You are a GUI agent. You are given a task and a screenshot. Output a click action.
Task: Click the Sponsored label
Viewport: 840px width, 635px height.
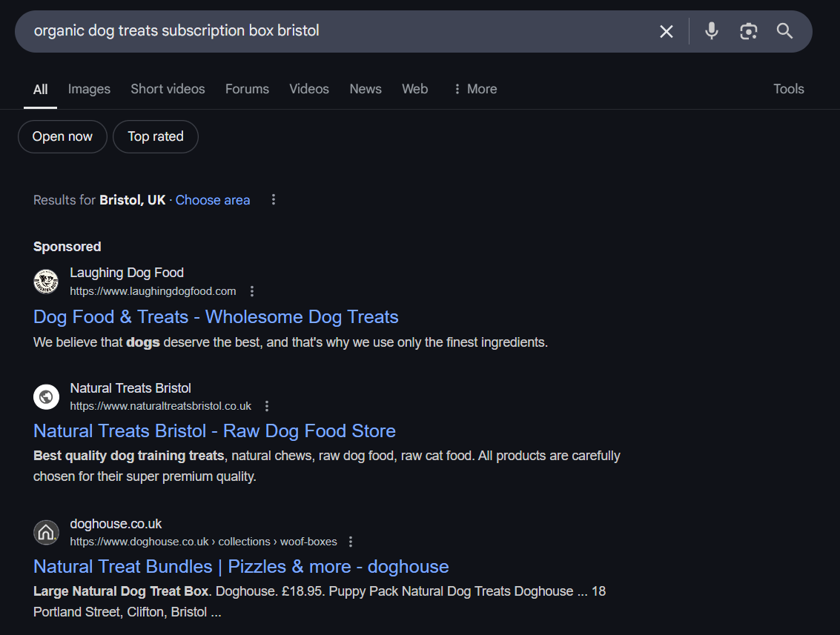(x=67, y=247)
